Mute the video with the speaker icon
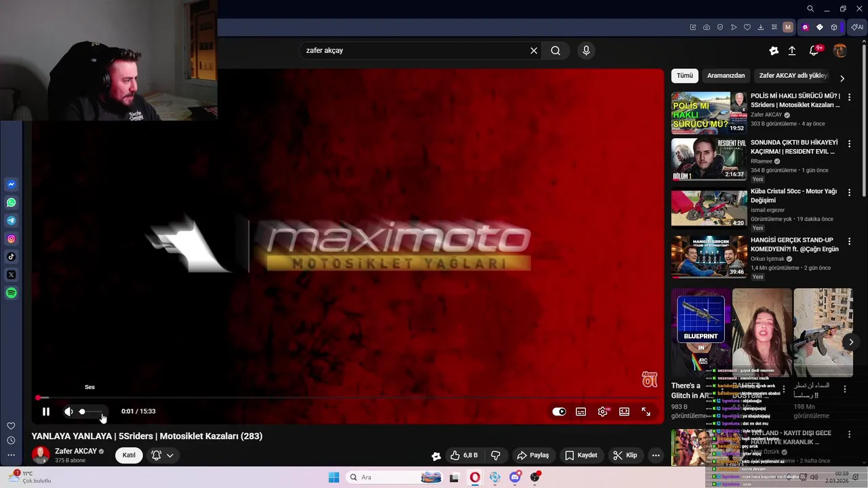This screenshot has height=488, width=868. (x=68, y=411)
